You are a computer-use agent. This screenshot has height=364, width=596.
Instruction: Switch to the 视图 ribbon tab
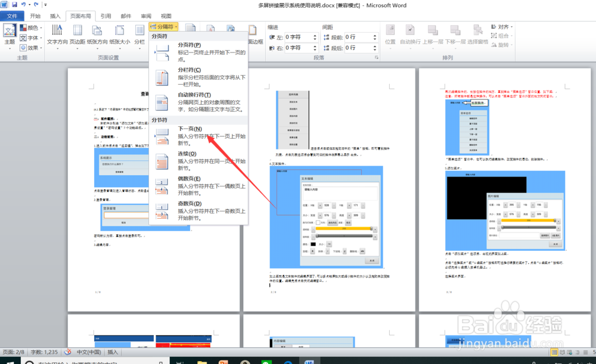[x=166, y=16]
